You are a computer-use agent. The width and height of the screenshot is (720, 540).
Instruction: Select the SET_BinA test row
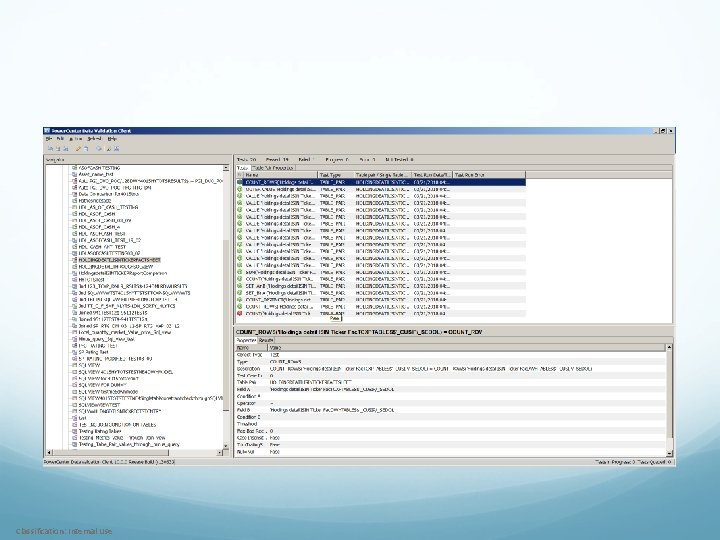pyautogui.click(x=381, y=293)
